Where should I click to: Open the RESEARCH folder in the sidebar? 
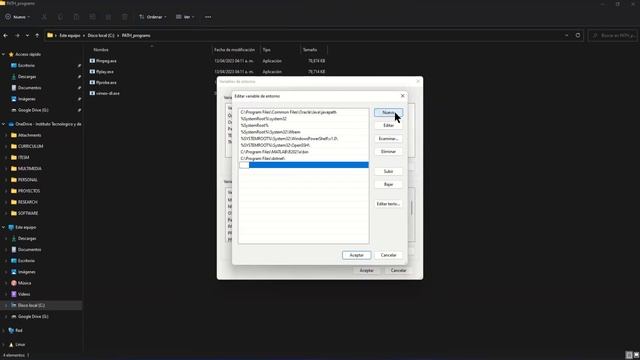click(27, 202)
